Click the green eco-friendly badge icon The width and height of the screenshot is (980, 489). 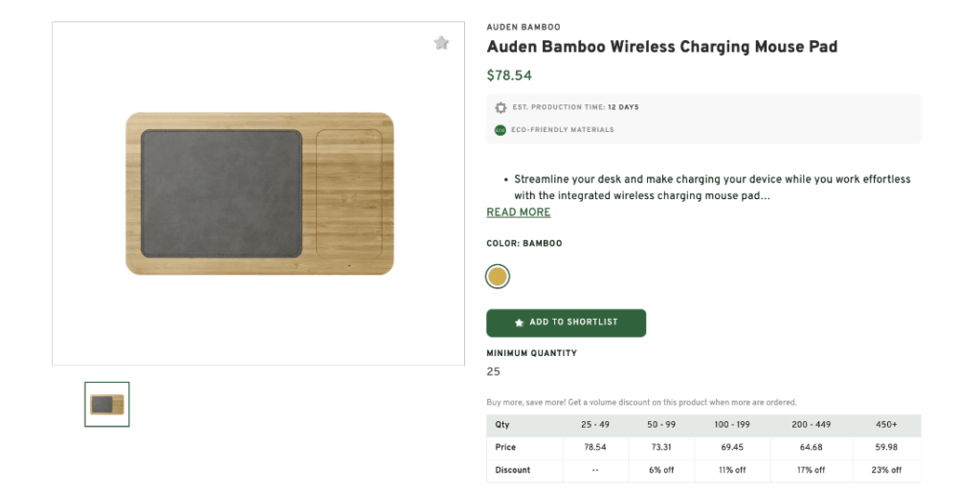pyautogui.click(x=501, y=130)
